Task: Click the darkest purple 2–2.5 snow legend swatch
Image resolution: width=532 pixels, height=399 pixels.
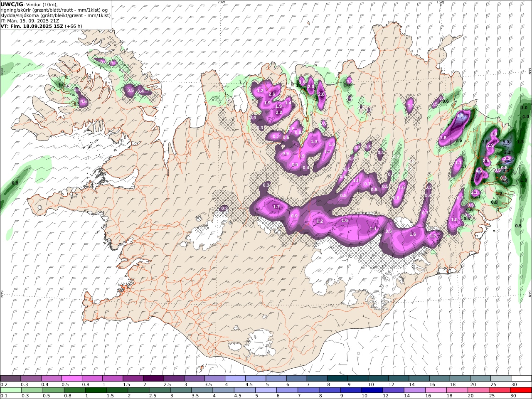Action: tap(153, 379)
